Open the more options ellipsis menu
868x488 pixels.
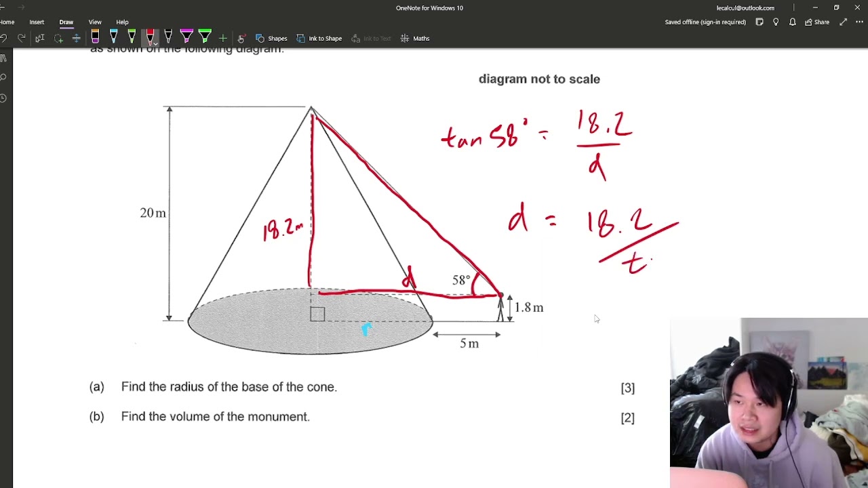[859, 22]
